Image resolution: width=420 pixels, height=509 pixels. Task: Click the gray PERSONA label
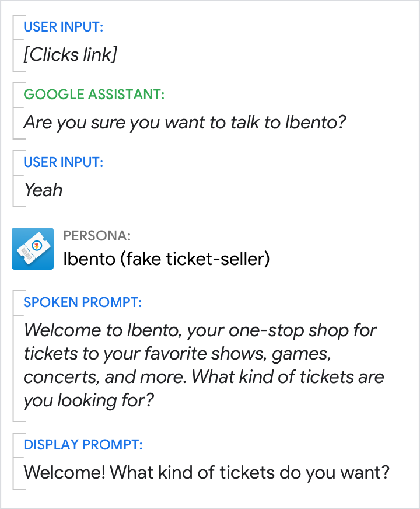97,236
